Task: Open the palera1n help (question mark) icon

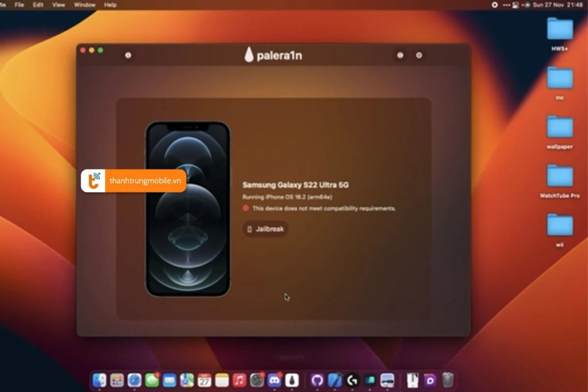Action: pos(400,55)
